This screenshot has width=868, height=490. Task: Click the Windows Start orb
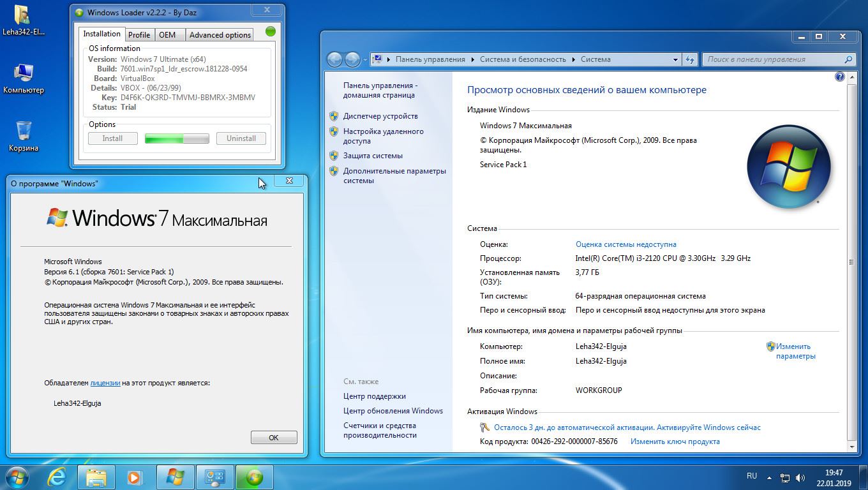point(17,477)
